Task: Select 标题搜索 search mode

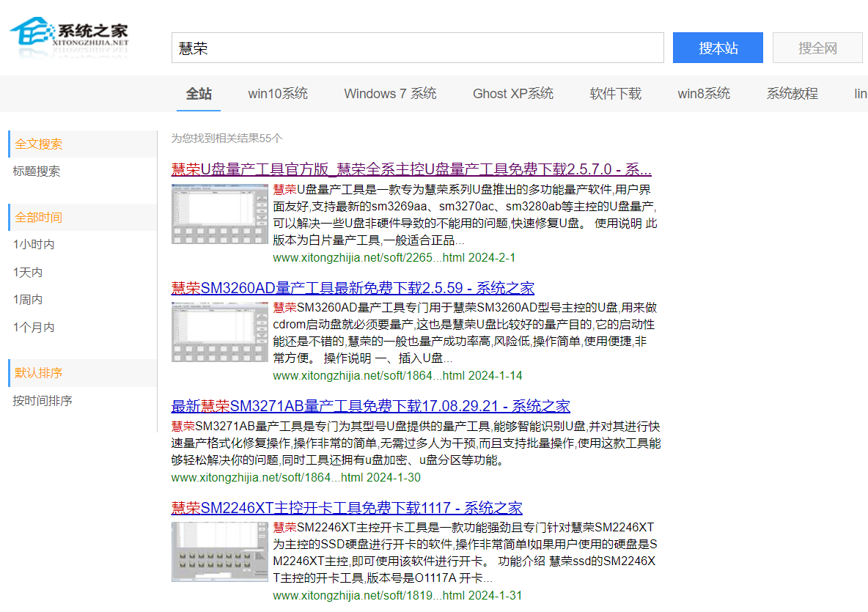Action: click(37, 172)
